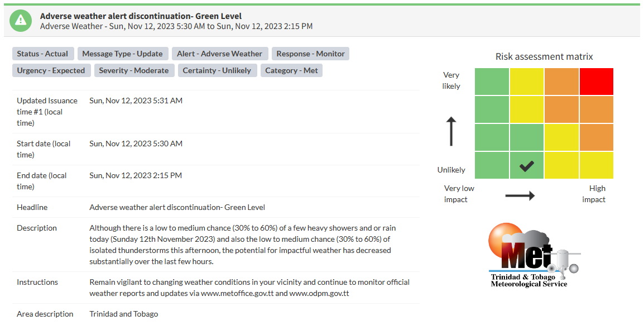Click the Description paragraph about heavy showers
644x325 pixels.
[243, 245]
